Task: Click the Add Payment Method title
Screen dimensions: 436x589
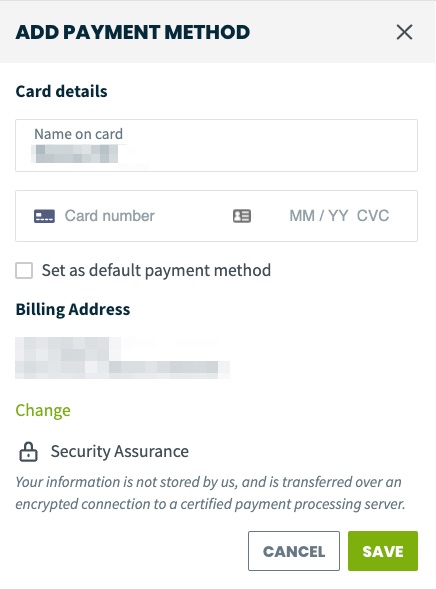Action: pos(133,32)
